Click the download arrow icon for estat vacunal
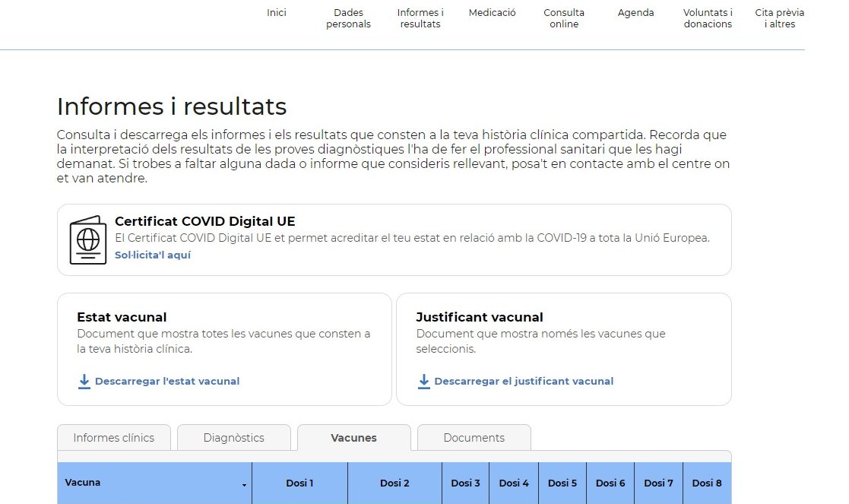849x504 pixels. (84, 382)
